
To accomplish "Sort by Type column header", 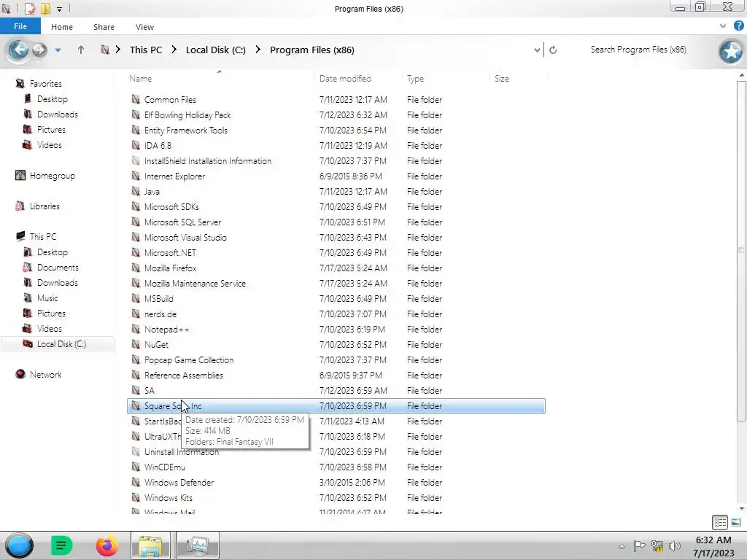I will pos(415,79).
